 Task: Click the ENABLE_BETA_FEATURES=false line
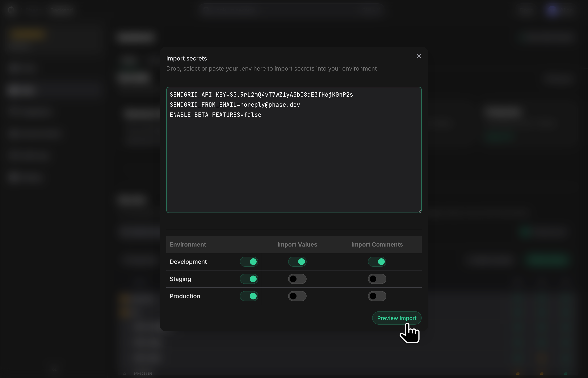215,115
